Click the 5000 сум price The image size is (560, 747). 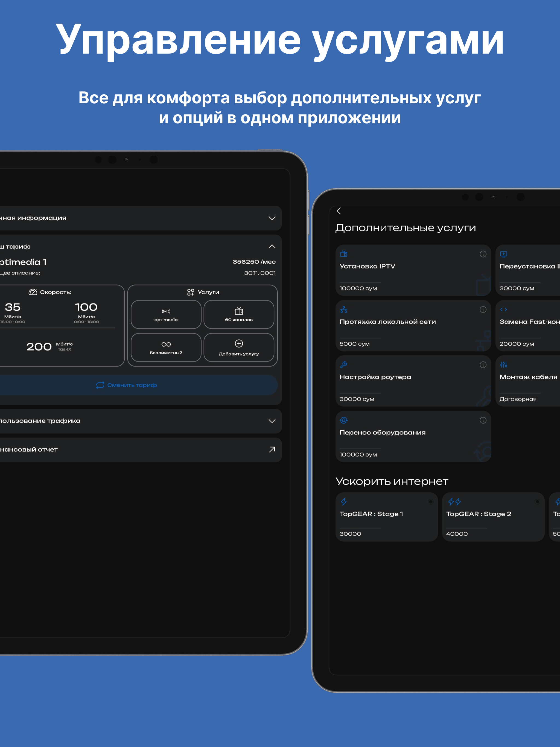pos(355,344)
